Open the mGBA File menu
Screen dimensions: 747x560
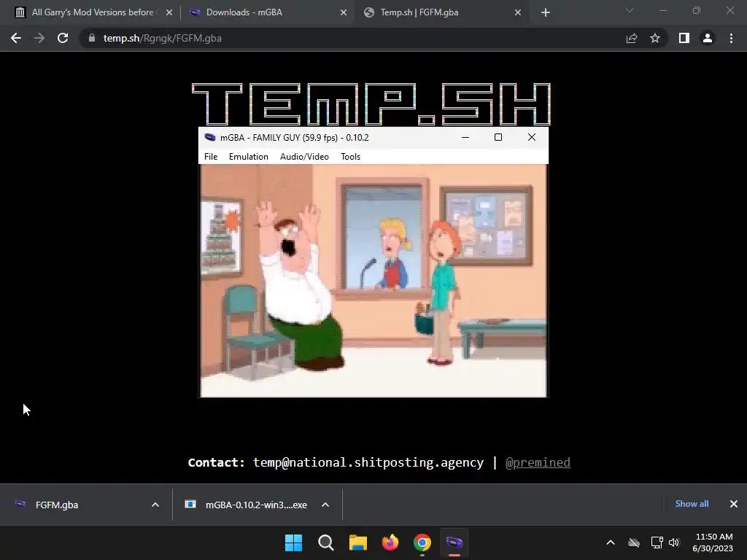[x=211, y=157]
